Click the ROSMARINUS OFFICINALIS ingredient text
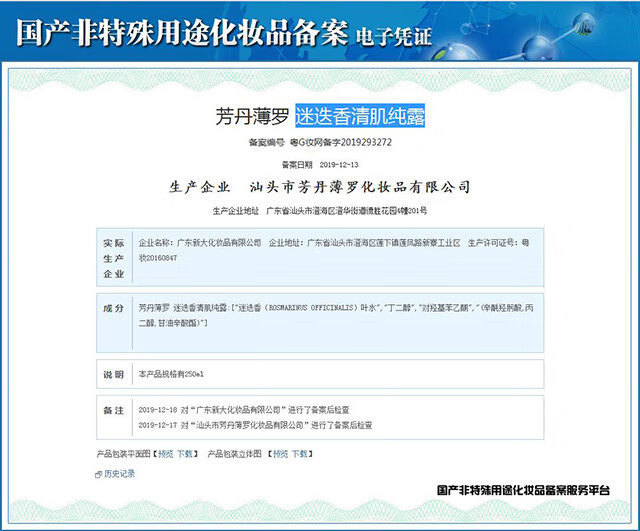The height and width of the screenshot is (531, 640). click(x=313, y=308)
